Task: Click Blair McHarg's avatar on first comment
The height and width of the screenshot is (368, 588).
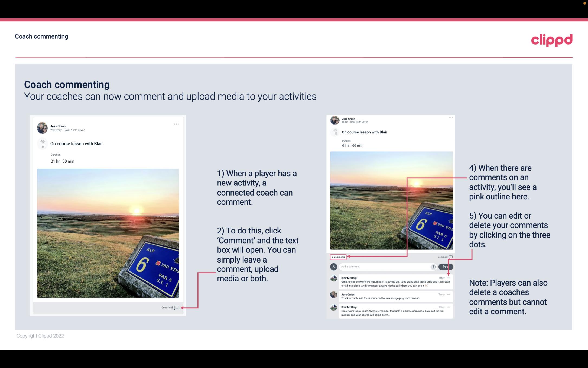Action: [334, 279]
